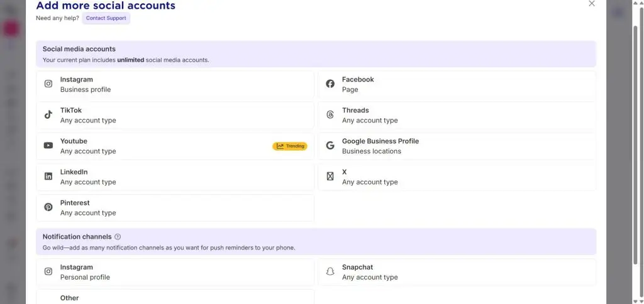Add a Pinterest account

pyautogui.click(x=175, y=208)
